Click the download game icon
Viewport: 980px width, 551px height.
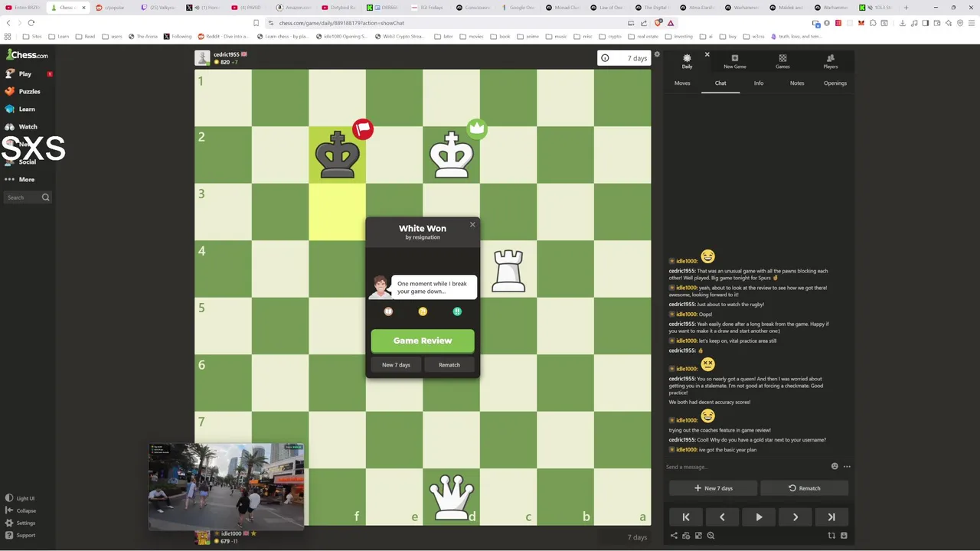coord(844,536)
